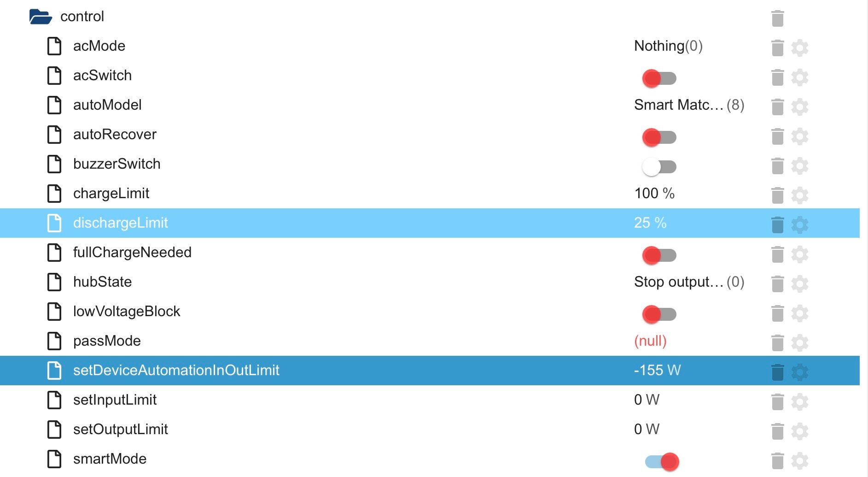868x477 pixels.
Task: Click the setOutputLimit file icon
Action: tap(54, 429)
